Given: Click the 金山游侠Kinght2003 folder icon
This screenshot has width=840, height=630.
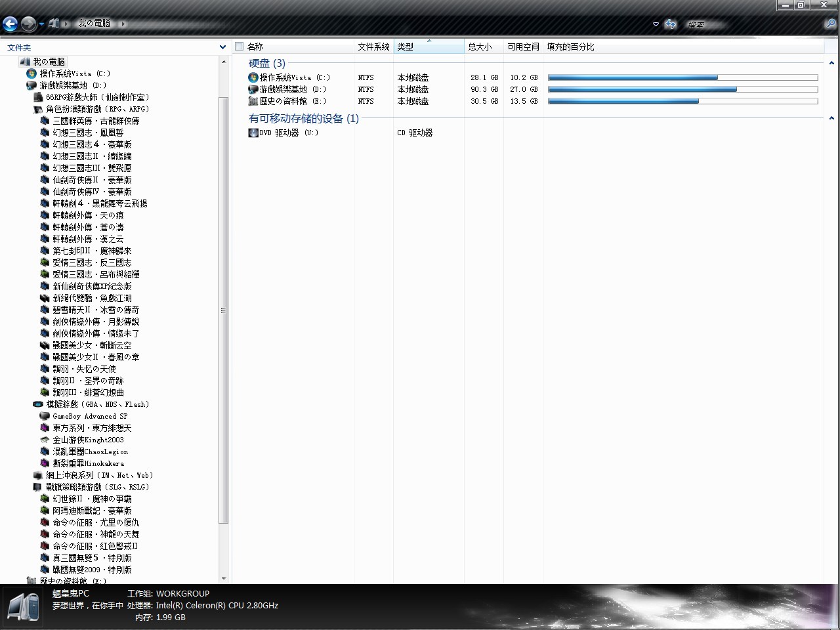Looking at the screenshot, I should [x=45, y=440].
